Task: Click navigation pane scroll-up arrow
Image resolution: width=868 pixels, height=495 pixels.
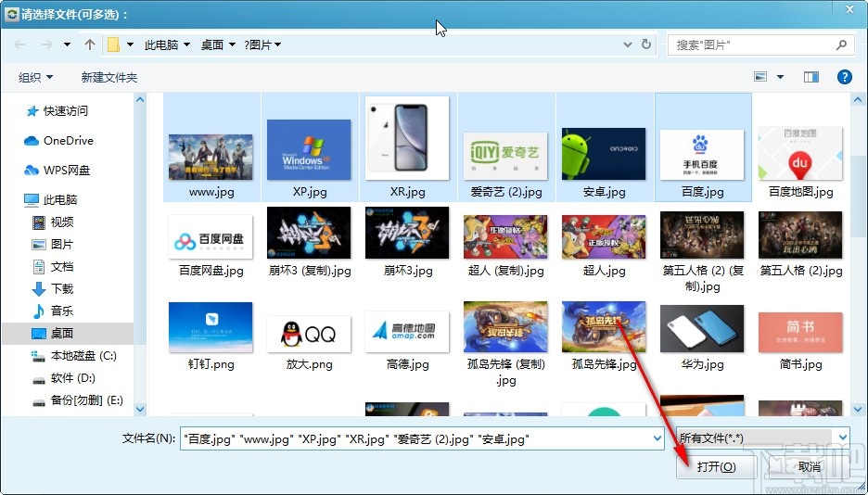Action: (x=140, y=99)
